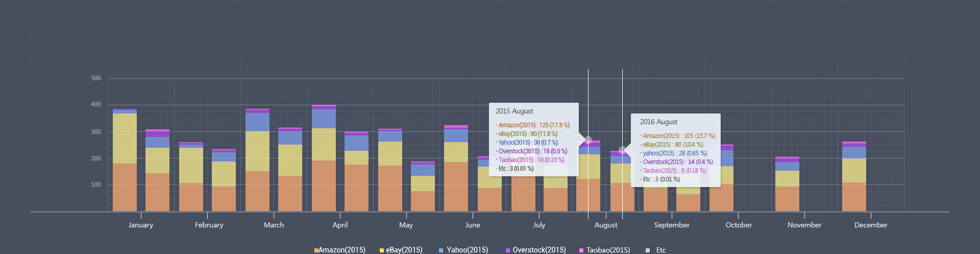This screenshot has width=980, height=254.
Task: Click the second February stacked bar
Action: [x=224, y=180]
